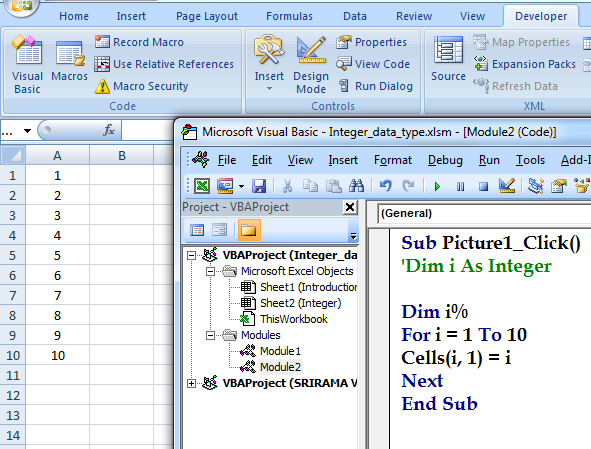Switch to the Home ribbon tab
The height and width of the screenshot is (449, 591).
(x=74, y=16)
